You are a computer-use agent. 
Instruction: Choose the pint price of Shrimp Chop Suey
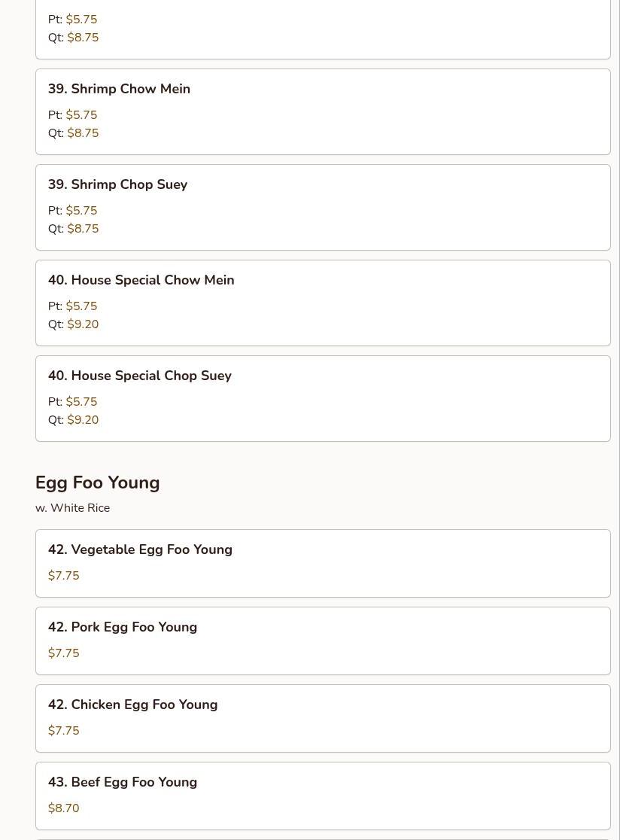point(81,211)
